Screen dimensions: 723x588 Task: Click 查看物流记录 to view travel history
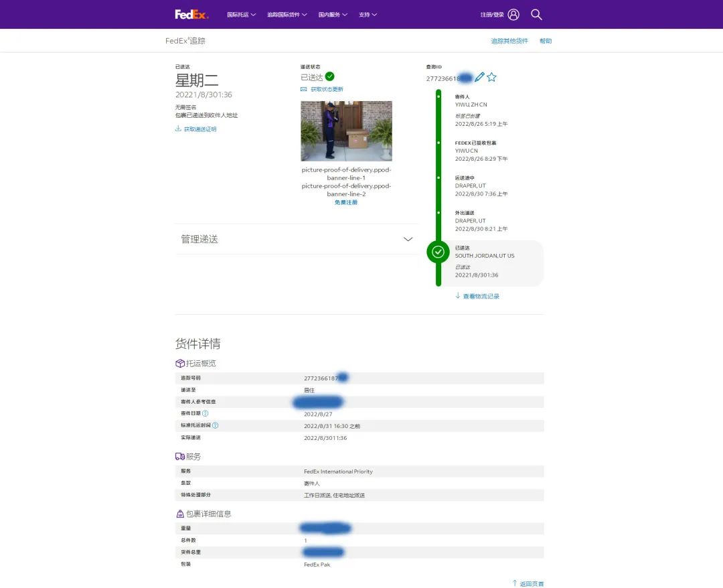pos(481,296)
